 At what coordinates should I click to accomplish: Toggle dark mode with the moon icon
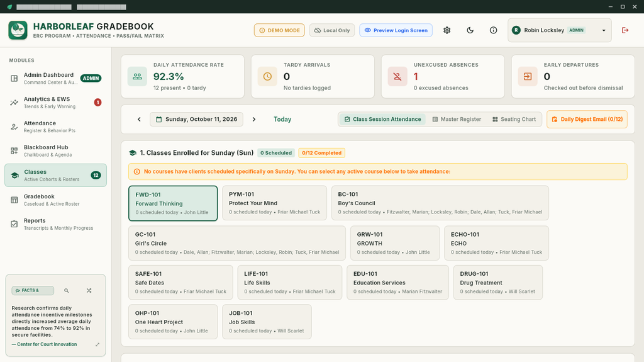click(470, 30)
